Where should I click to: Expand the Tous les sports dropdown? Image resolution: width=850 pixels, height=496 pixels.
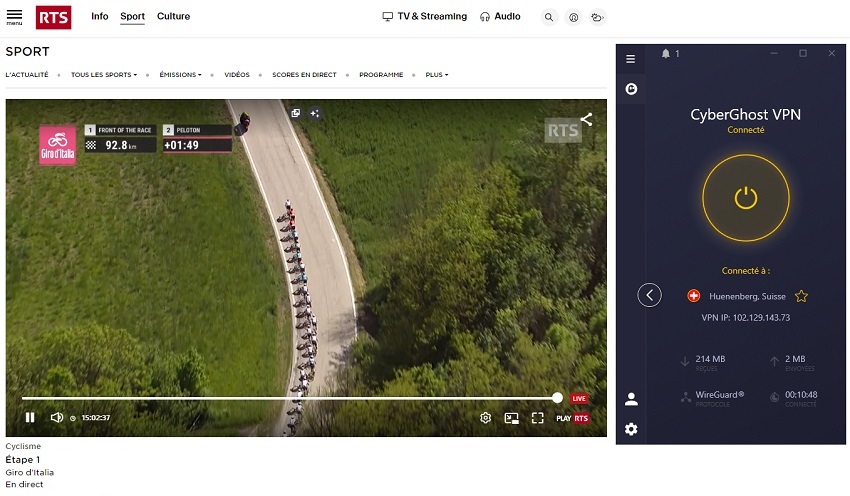[x=104, y=75]
